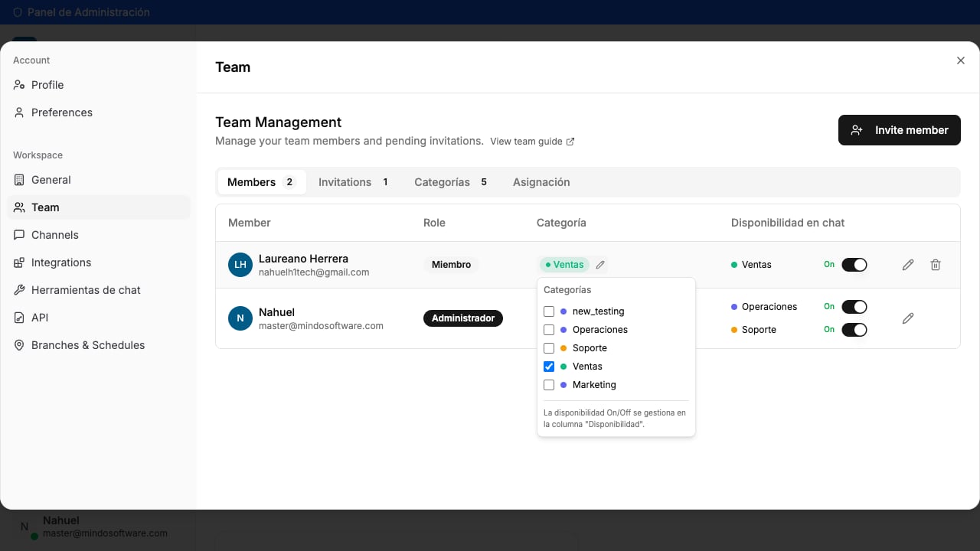Image resolution: width=980 pixels, height=551 pixels.
Task: Click the Disponibilidad en chat column header
Action: (788, 223)
